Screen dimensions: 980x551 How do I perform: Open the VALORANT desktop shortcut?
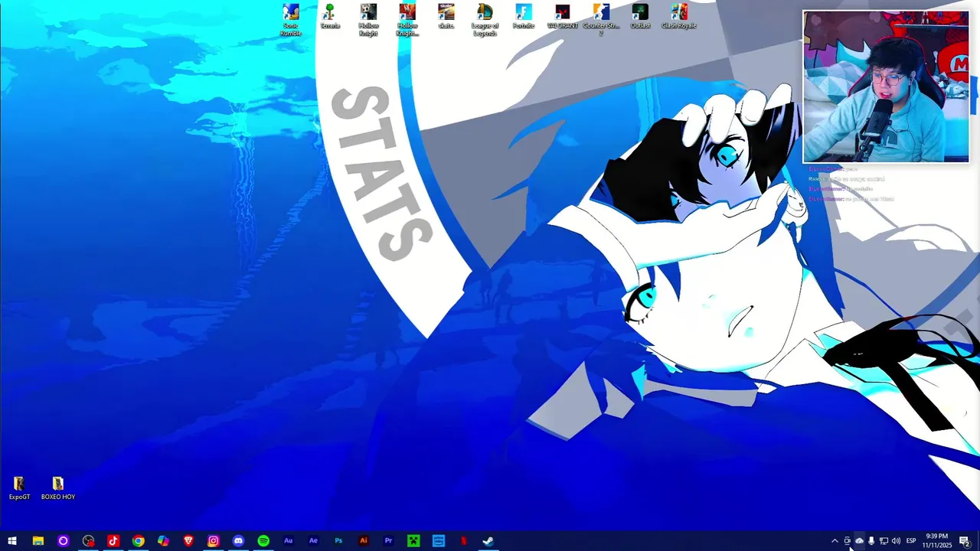tap(563, 17)
